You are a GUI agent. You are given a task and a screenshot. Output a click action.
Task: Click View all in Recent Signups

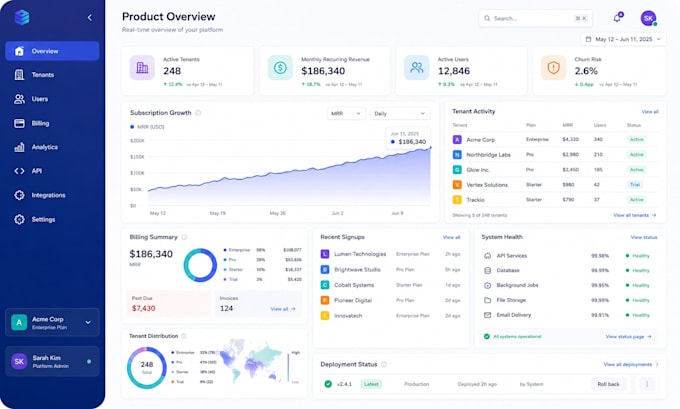coord(451,237)
